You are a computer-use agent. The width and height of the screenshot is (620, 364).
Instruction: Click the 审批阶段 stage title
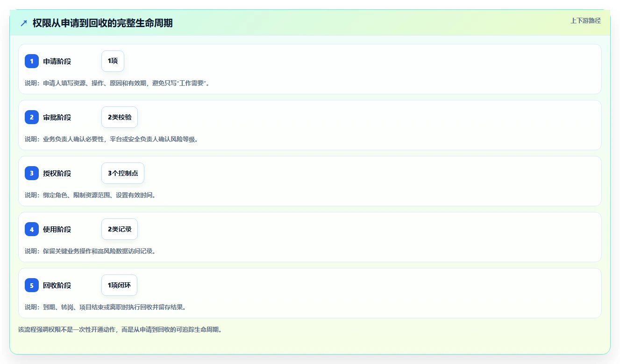(57, 117)
